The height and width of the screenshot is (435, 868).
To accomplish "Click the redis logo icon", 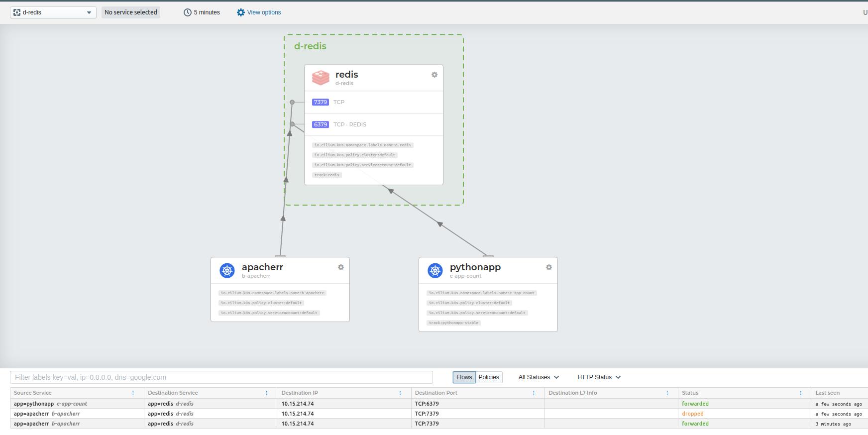I will coord(321,78).
